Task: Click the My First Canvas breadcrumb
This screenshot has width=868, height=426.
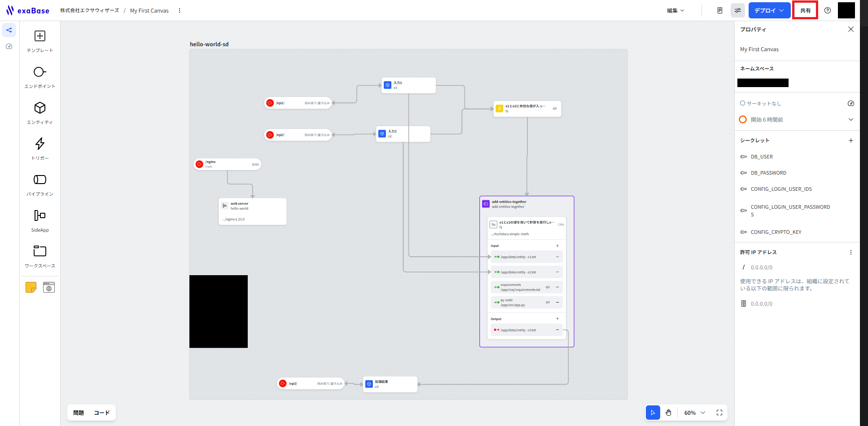Action: click(x=149, y=10)
